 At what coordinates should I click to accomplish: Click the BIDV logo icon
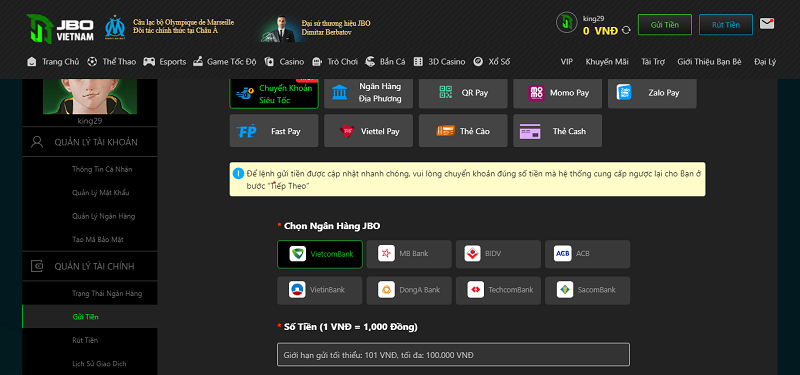pyautogui.click(x=472, y=254)
